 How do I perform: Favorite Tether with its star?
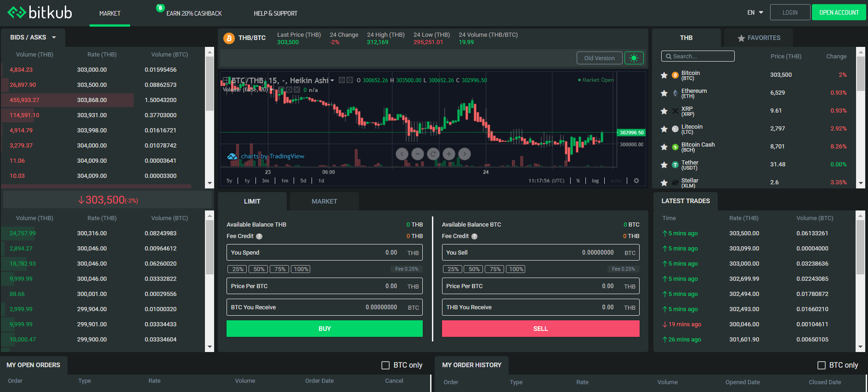tap(664, 165)
